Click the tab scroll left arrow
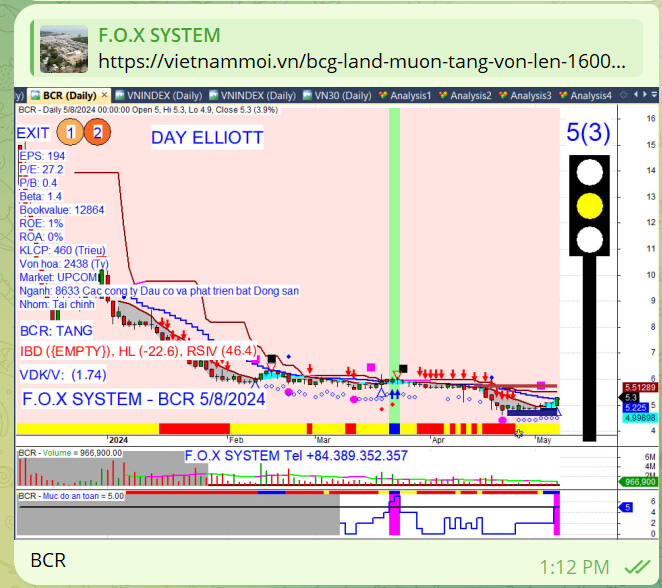Screen dimensions: 662x588 (636, 95)
